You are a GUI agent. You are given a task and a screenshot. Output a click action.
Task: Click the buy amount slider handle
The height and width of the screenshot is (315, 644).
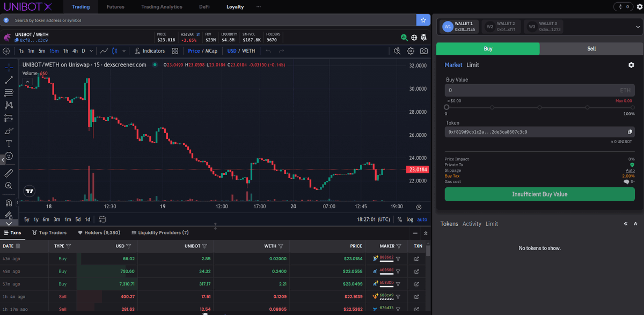(x=447, y=107)
